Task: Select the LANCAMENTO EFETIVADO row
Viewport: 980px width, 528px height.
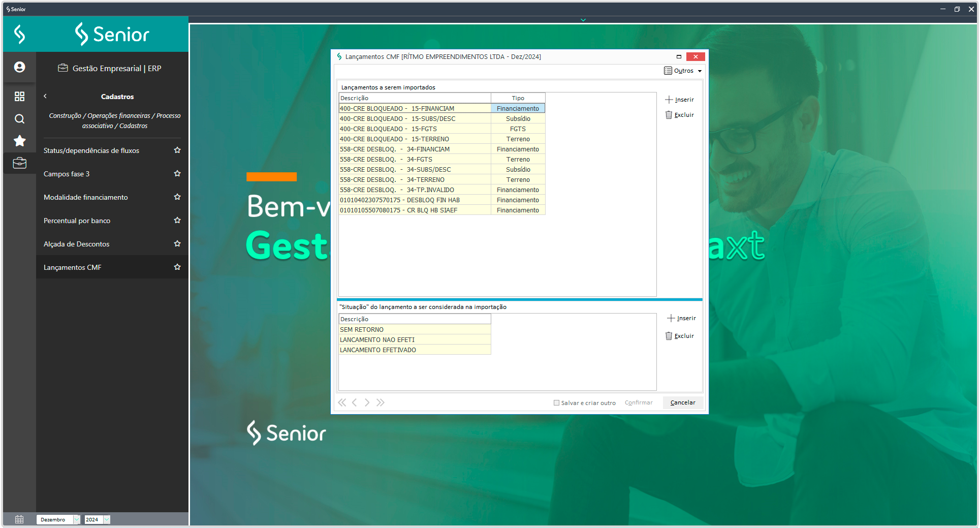Action: point(415,350)
